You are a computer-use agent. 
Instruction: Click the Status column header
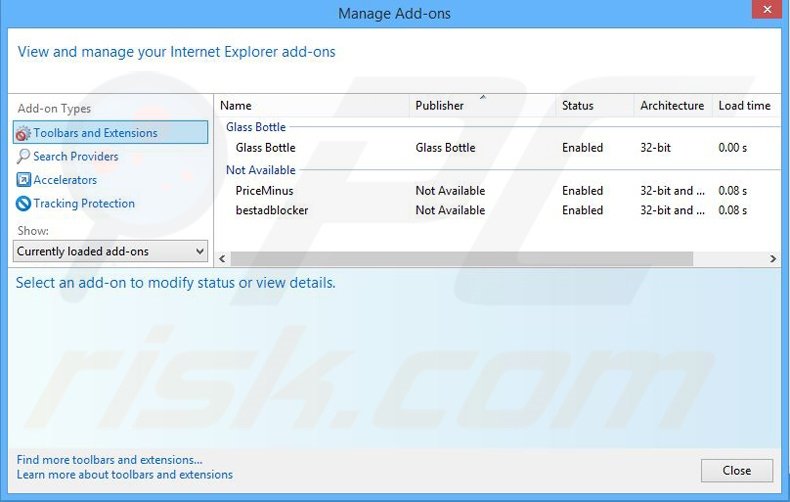tap(578, 106)
